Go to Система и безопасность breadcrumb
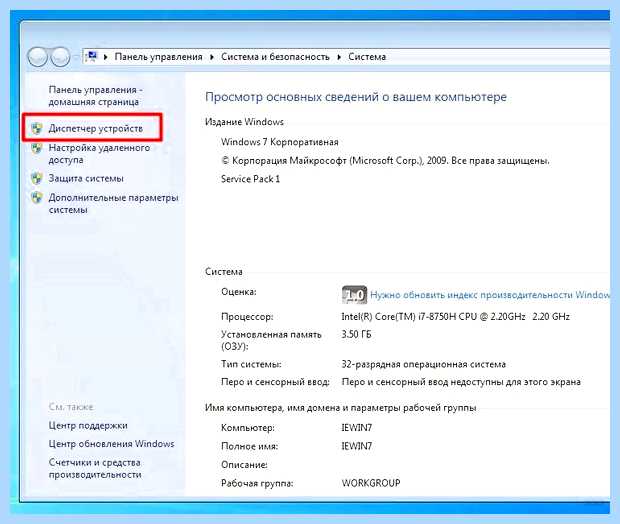The image size is (620, 524). pos(275,57)
